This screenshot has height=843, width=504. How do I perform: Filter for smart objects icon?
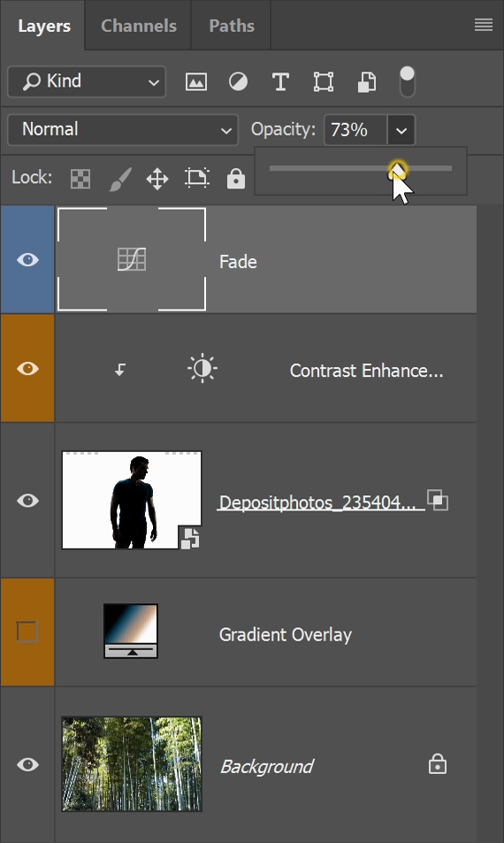366,82
